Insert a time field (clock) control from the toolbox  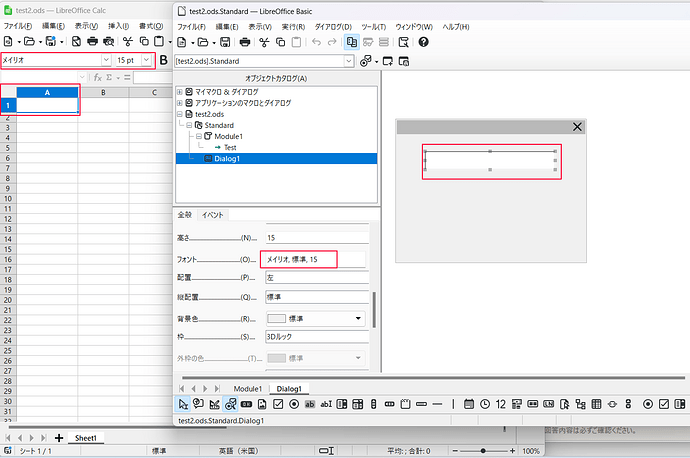coord(485,404)
